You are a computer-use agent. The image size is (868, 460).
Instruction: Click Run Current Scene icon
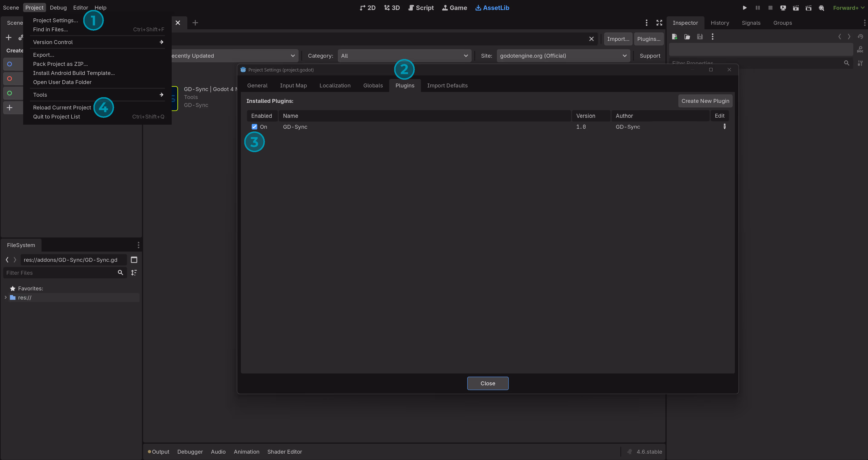pos(796,8)
